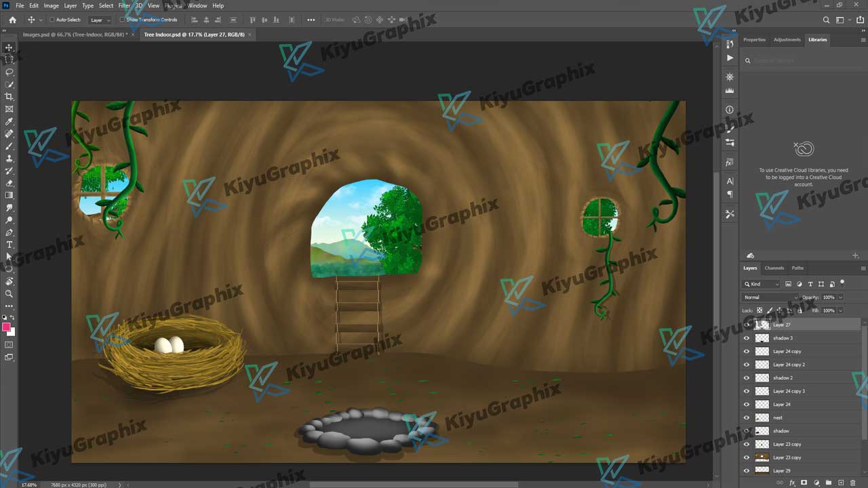Click the pink foreground color swatch
The image size is (868, 488).
[x=7, y=327]
